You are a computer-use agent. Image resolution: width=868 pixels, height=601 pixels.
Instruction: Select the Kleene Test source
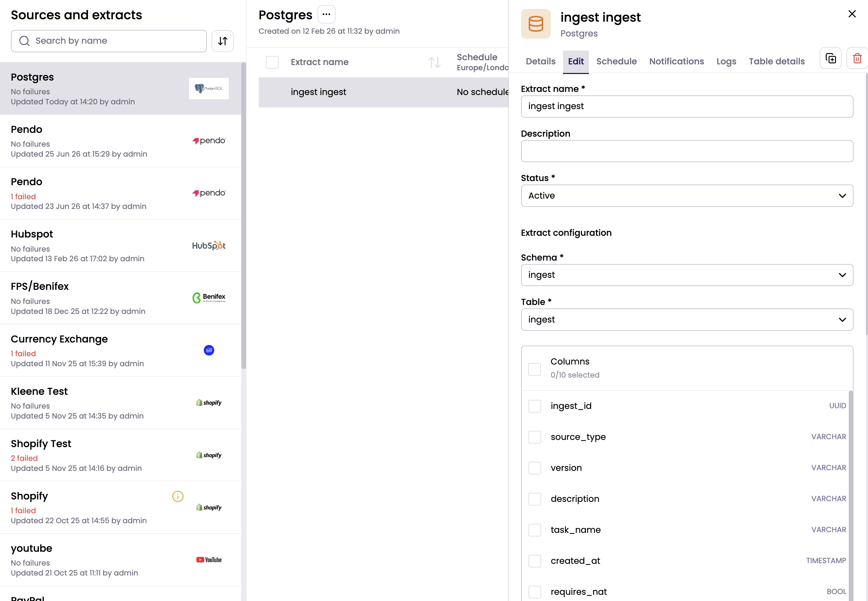[x=120, y=402]
